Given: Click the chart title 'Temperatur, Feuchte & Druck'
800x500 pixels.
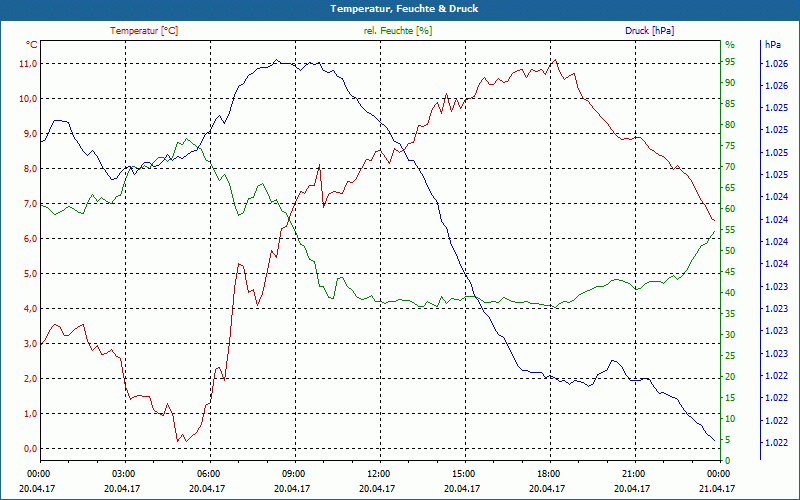Looking at the screenshot, I should pyautogui.click(x=404, y=9).
